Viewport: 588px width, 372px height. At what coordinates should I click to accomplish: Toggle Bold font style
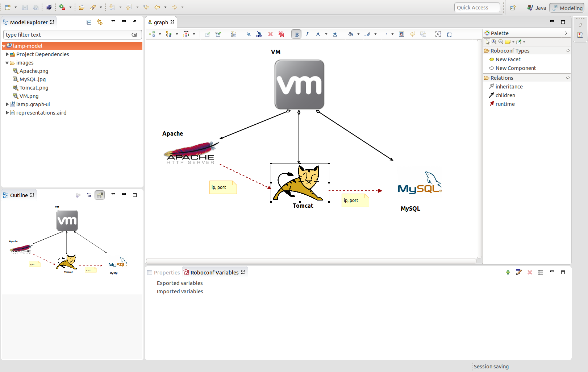click(x=296, y=34)
